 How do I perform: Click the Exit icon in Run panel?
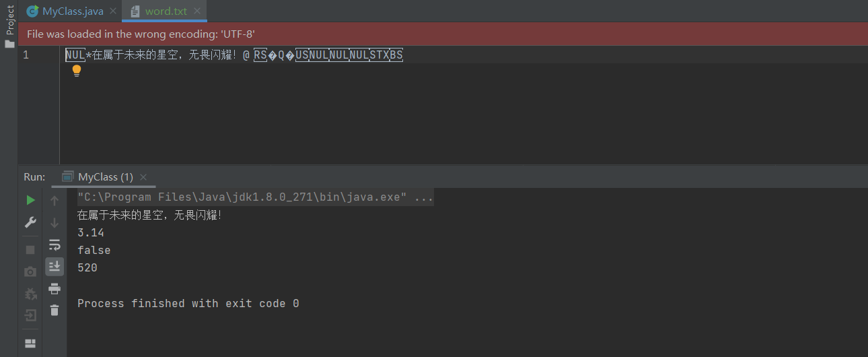(x=30, y=315)
